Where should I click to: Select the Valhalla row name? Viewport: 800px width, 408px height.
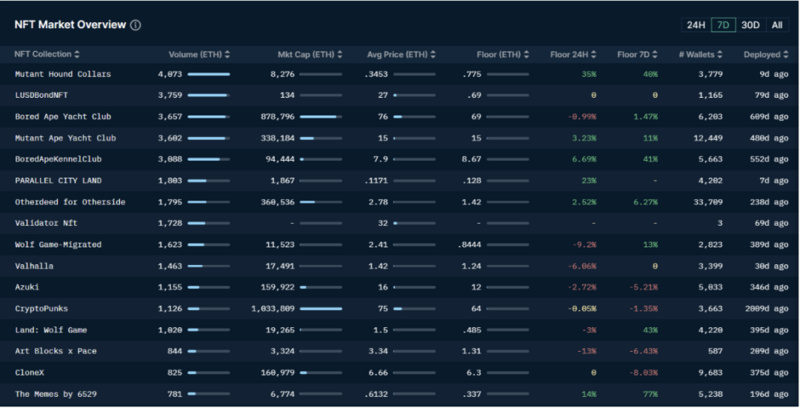pos(34,266)
